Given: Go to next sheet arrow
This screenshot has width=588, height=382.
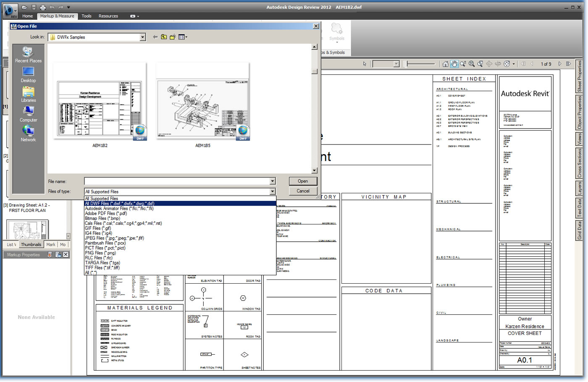Looking at the screenshot, I should pos(560,64).
